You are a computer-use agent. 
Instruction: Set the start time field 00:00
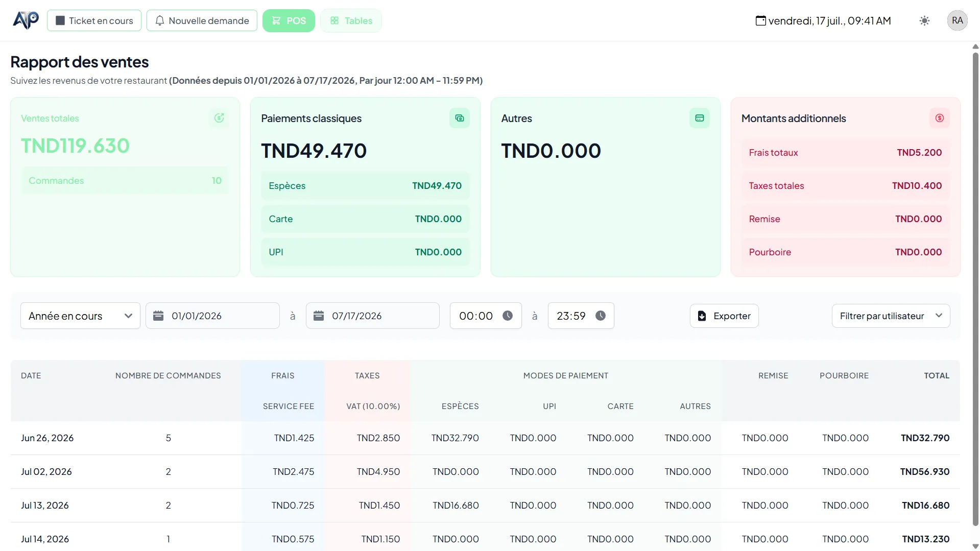point(486,316)
